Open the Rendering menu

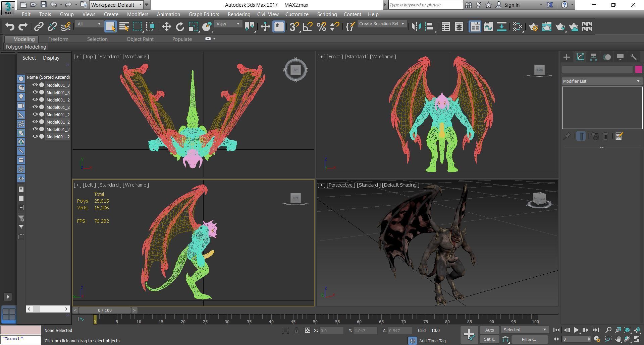pyautogui.click(x=239, y=14)
